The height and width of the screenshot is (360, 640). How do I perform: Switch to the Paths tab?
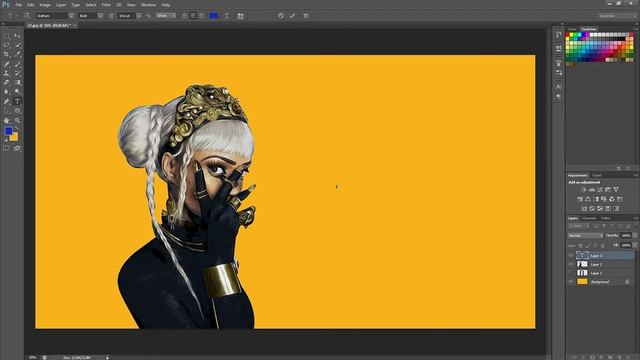pos(605,218)
